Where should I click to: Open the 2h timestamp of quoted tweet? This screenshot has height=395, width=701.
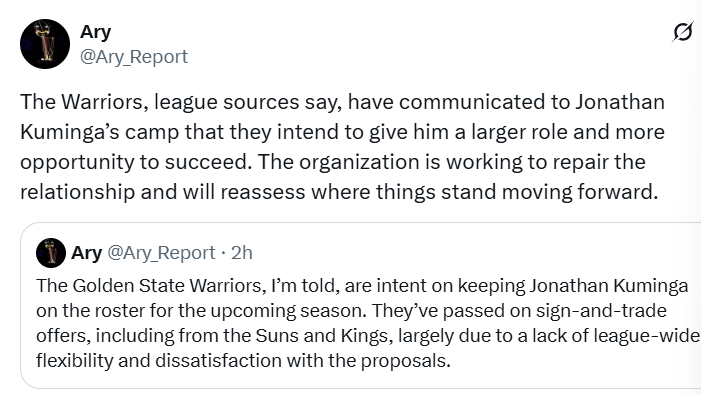241,253
